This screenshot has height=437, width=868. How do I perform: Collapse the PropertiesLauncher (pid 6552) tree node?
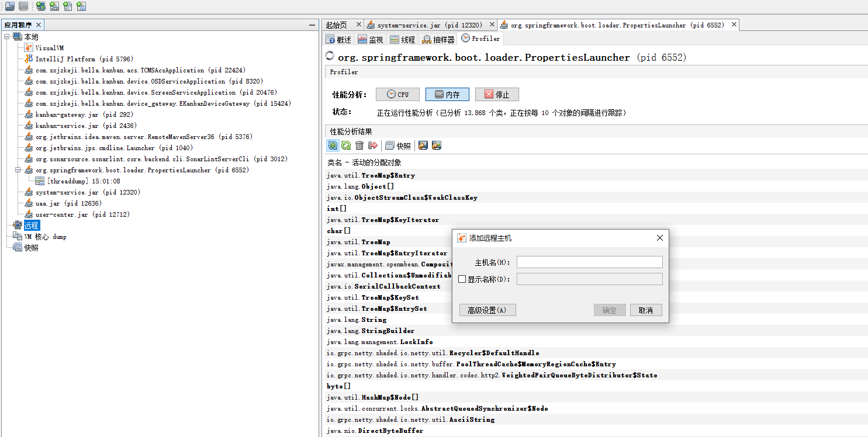point(18,170)
